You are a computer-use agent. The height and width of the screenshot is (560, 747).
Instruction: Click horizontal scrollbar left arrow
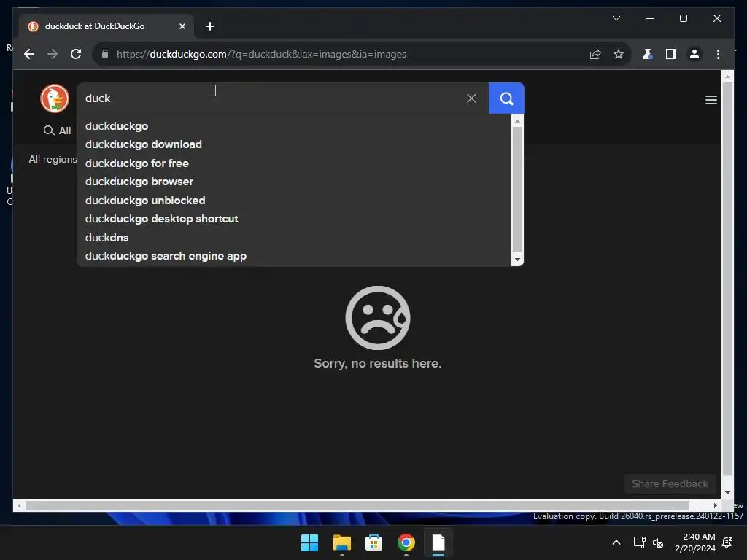[19, 505]
